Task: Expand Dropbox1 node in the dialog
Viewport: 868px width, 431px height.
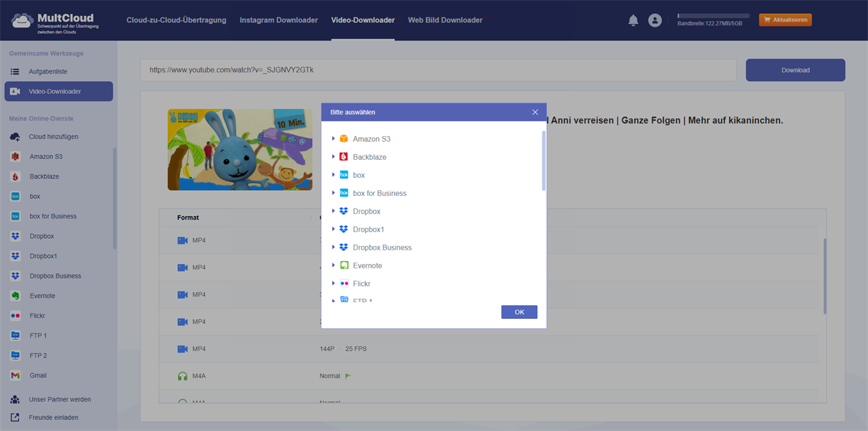Action: tap(333, 229)
